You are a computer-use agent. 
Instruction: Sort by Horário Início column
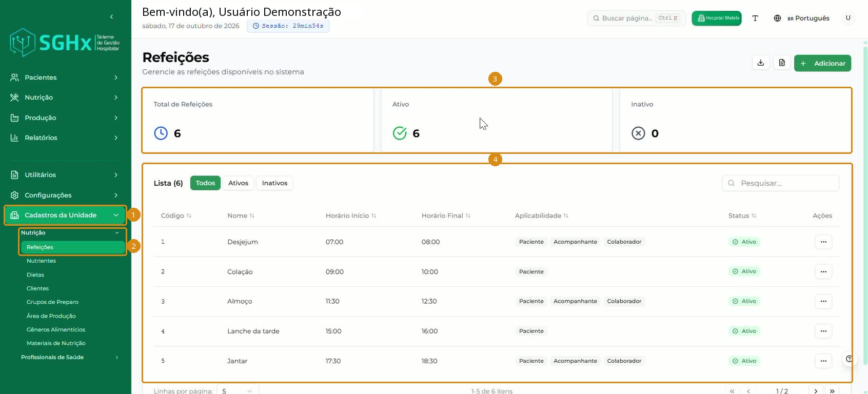[x=351, y=215]
